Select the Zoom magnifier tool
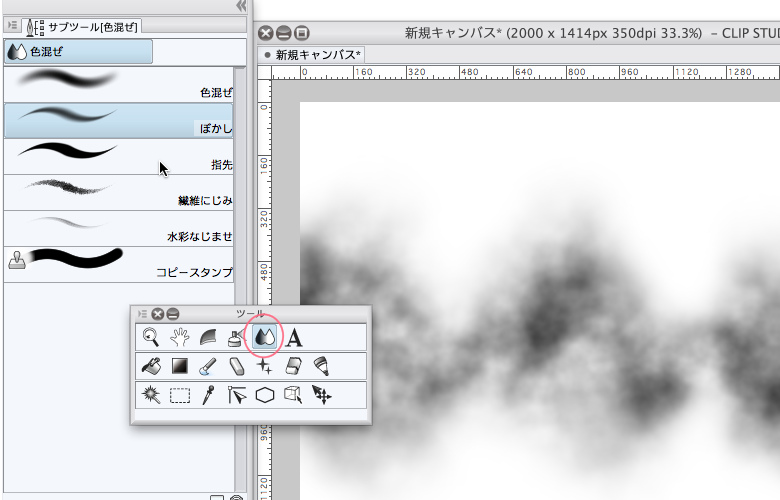This screenshot has height=500, width=780. pyautogui.click(x=151, y=337)
